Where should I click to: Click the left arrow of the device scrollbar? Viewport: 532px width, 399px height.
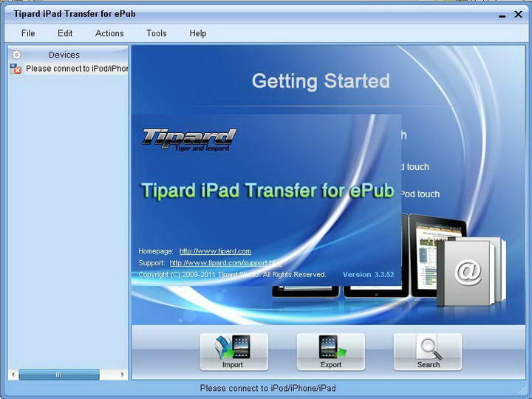(13, 375)
